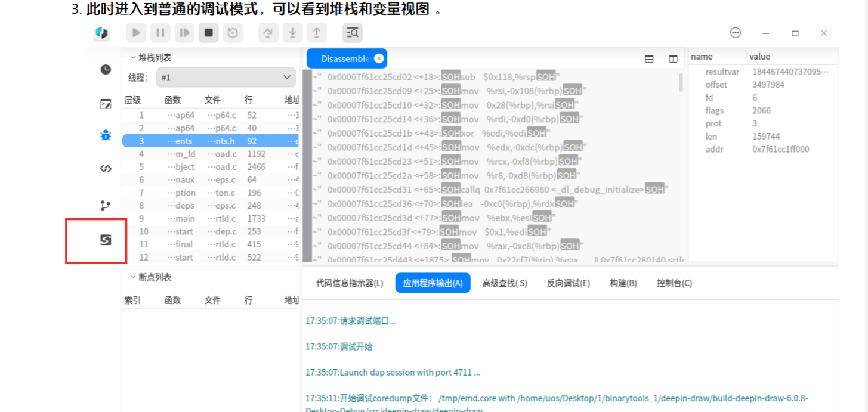Open the 线程 thread dropdown showing #1
The height and width of the screenshot is (412, 868).
pos(226,78)
